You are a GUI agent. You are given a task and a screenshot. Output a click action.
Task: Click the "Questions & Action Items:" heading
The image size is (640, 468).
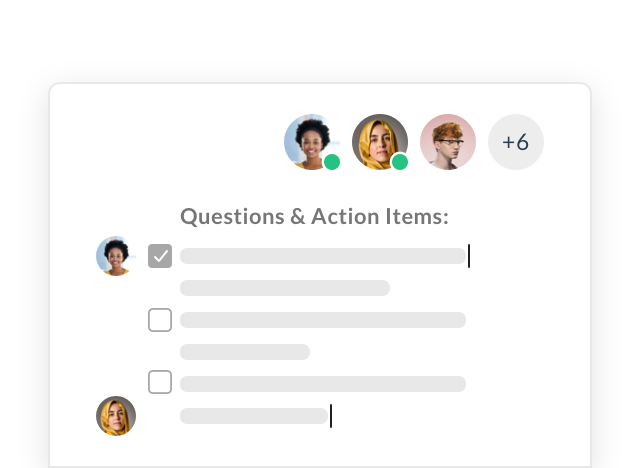tap(314, 216)
